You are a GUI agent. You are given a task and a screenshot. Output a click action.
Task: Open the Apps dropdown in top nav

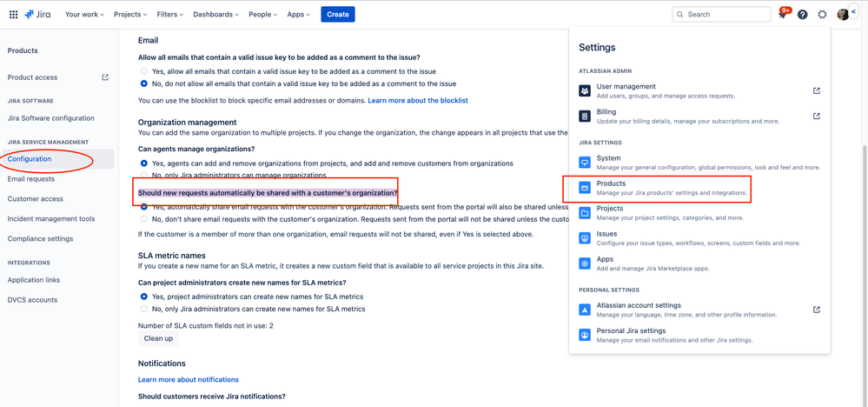pyautogui.click(x=298, y=15)
